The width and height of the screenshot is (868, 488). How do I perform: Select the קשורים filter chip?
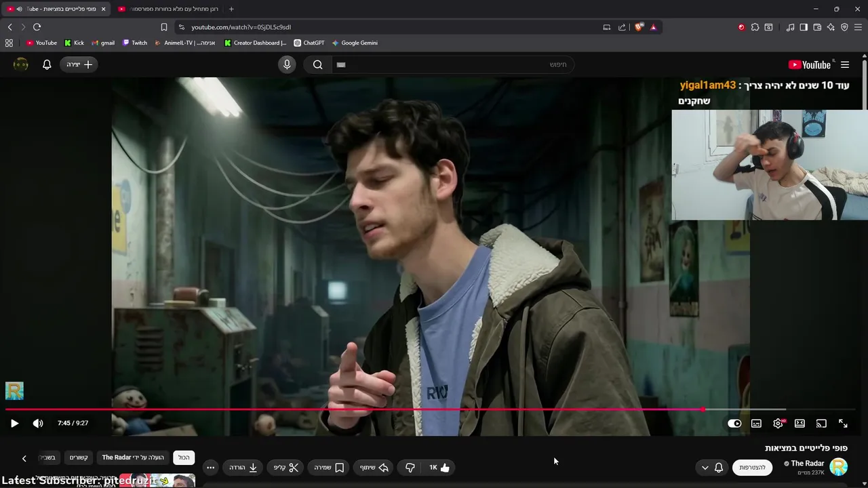tap(79, 457)
